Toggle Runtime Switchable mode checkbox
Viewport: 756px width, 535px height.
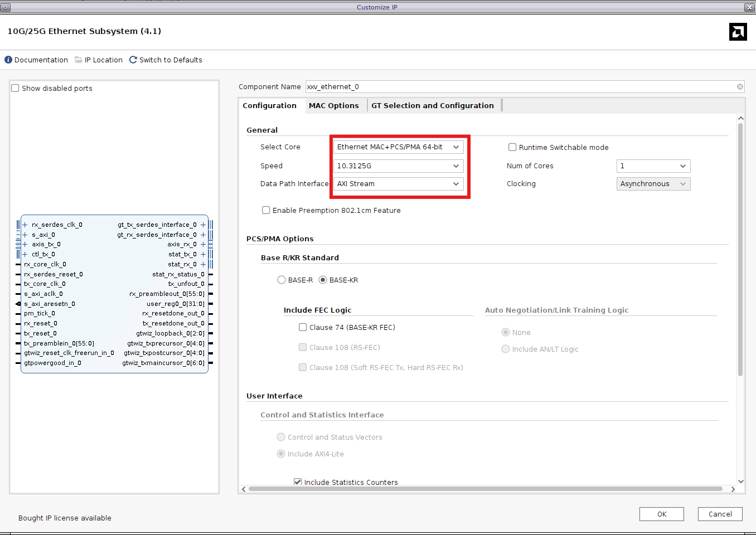tap(512, 147)
